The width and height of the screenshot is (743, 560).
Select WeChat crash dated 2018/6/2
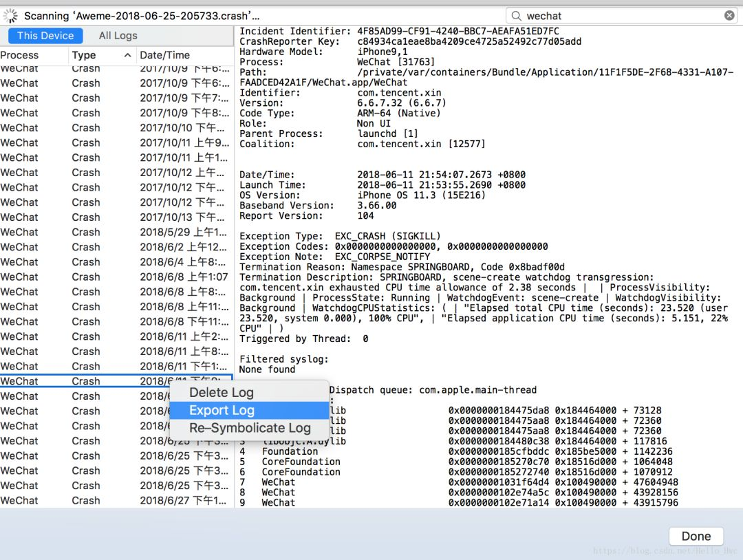click(x=116, y=247)
